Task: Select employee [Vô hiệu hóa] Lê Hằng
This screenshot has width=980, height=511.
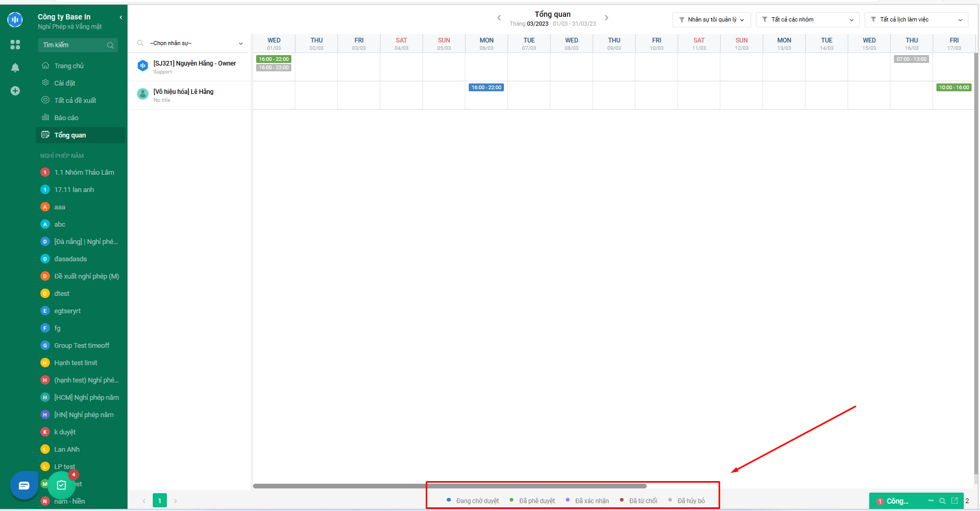Action: click(x=183, y=92)
